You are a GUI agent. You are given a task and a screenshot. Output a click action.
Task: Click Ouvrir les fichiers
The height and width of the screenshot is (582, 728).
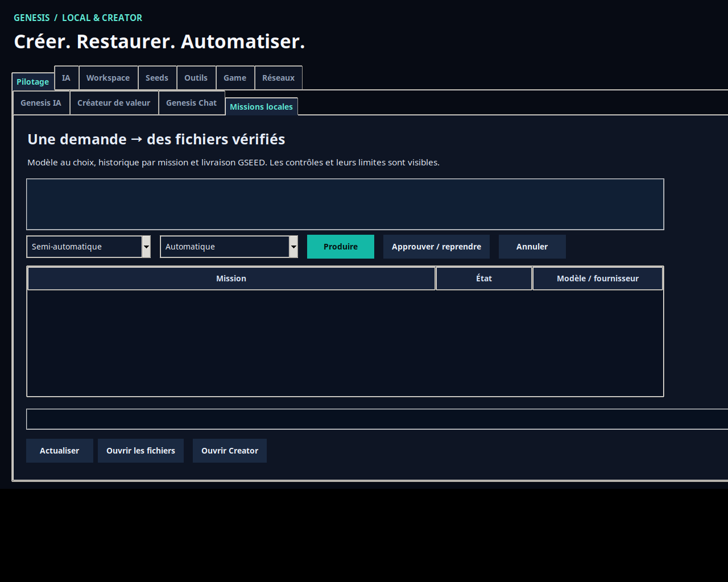pos(141,451)
